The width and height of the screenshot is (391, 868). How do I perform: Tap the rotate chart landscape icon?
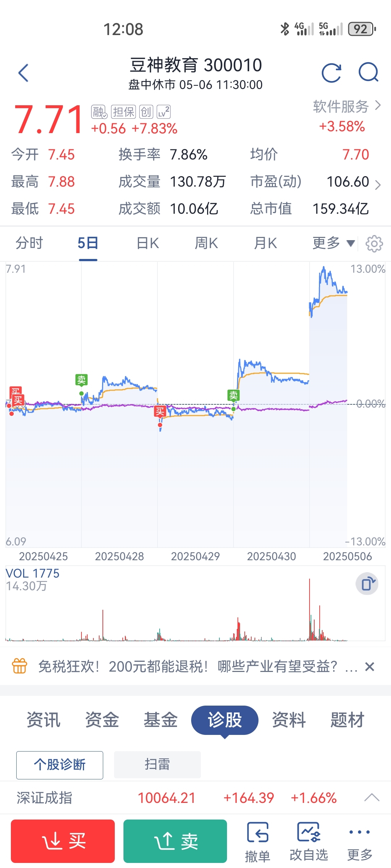pyautogui.click(x=367, y=584)
